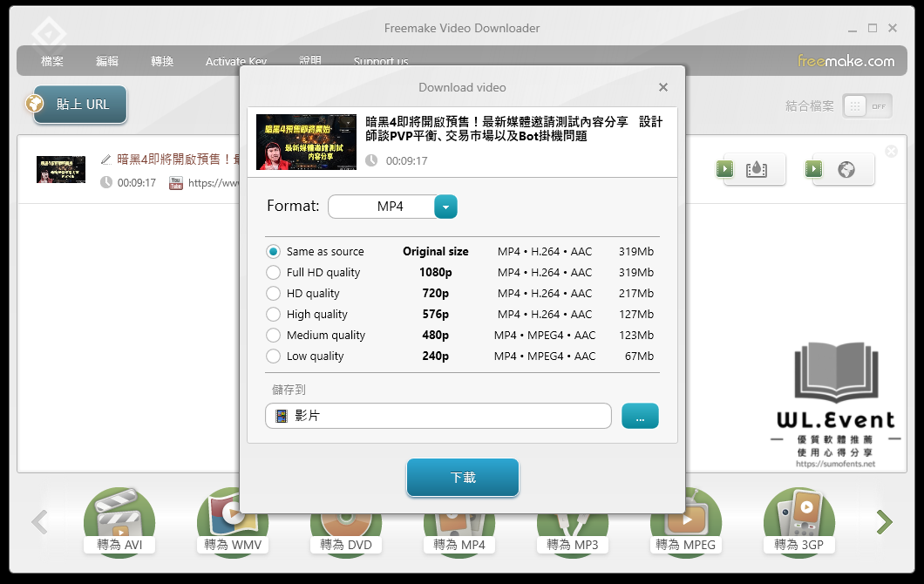924x584 pixels.
Task: Click the Convert to MP3 icon
Action: point(572,536)
